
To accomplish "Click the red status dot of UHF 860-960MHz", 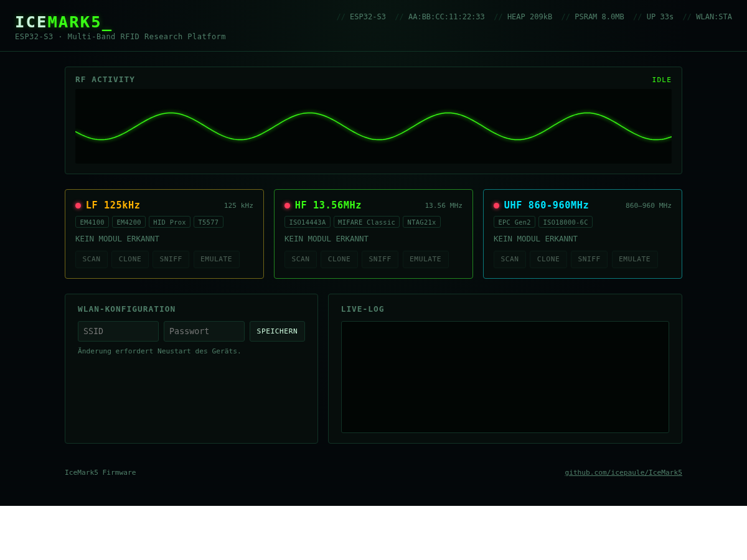I will (x=497, y=205).
